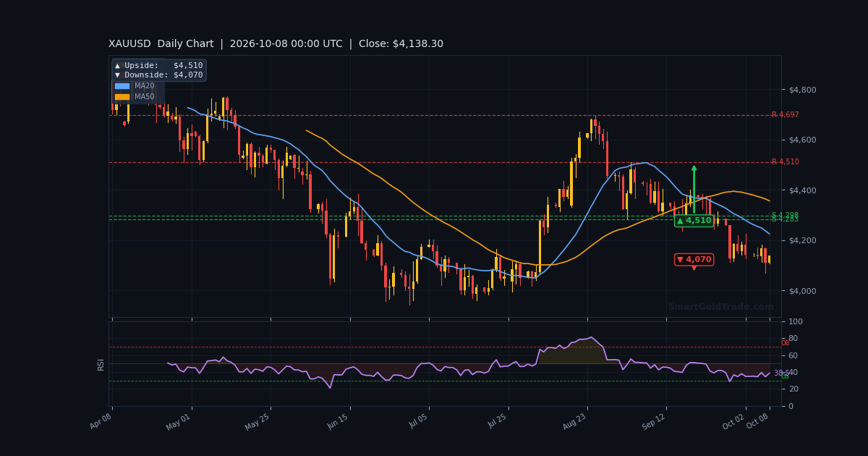Screen dimensions: 868x456
Task: Click the R 4,697 resistance label
Action: (x=786, y=115)
